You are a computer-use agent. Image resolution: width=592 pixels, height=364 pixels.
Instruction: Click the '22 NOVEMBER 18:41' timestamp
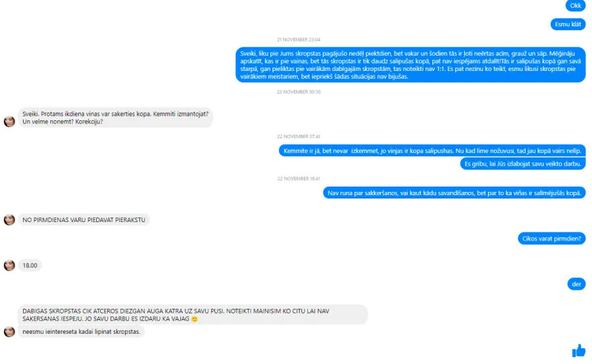tap(299, 179)
